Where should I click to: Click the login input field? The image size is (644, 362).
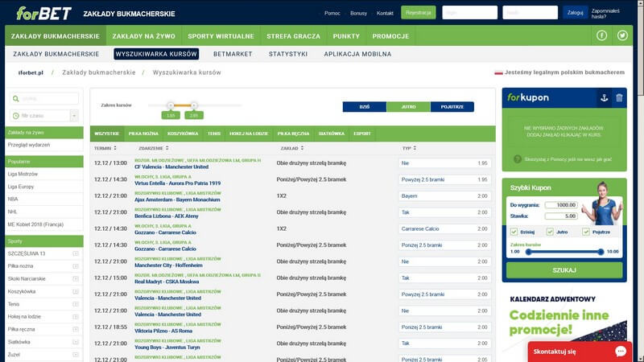pyautogui.click(x=470, y=13)
